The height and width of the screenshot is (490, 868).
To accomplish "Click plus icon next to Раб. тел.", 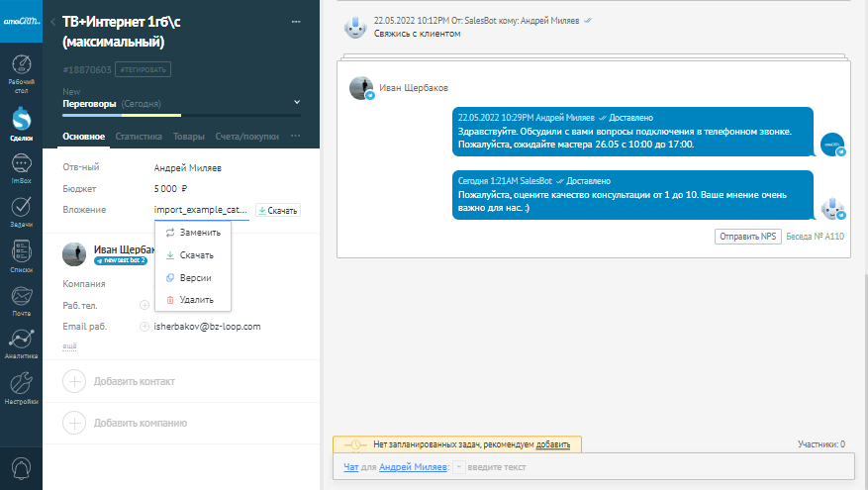I will pyautogui.click(x=145, y=305).
